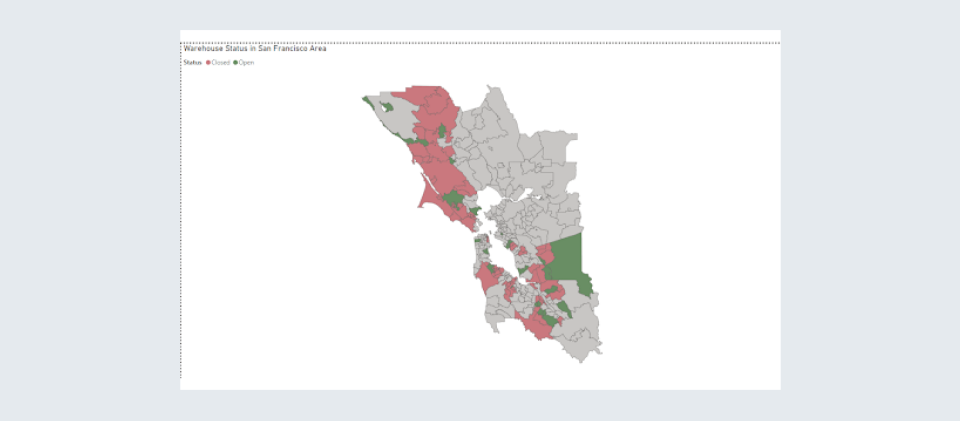Click the red region at the southern bottom edge
This screenshot has height=421, width=960.
[x=540, y=327]
